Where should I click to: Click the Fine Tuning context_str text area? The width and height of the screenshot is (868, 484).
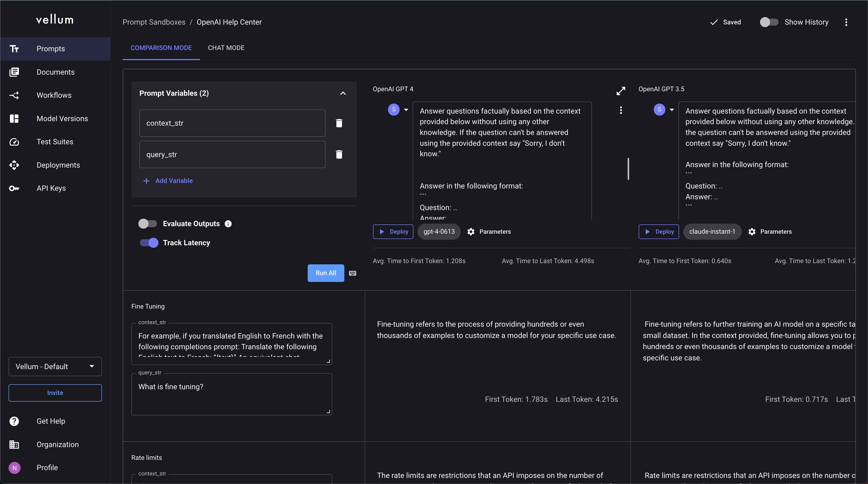pos(232,344)
